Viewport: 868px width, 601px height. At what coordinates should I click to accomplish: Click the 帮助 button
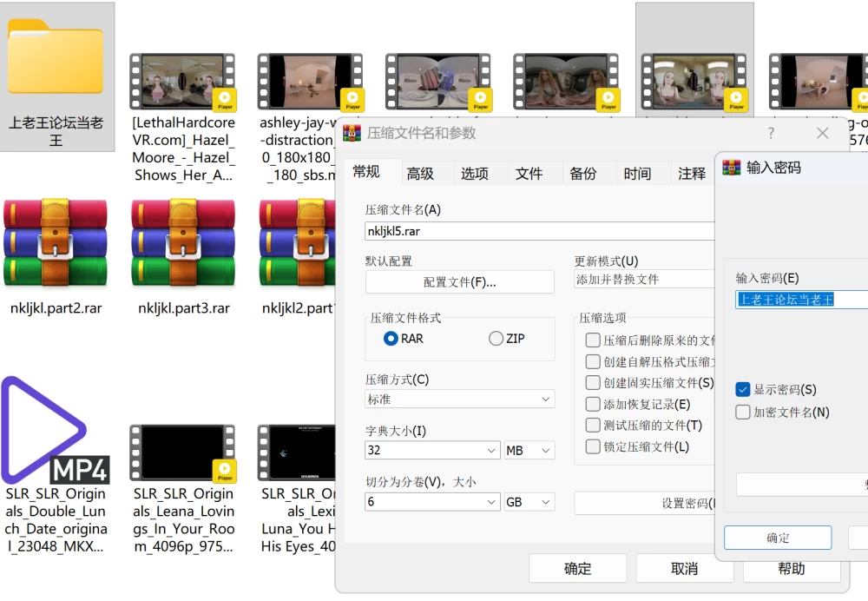(792, 570)
